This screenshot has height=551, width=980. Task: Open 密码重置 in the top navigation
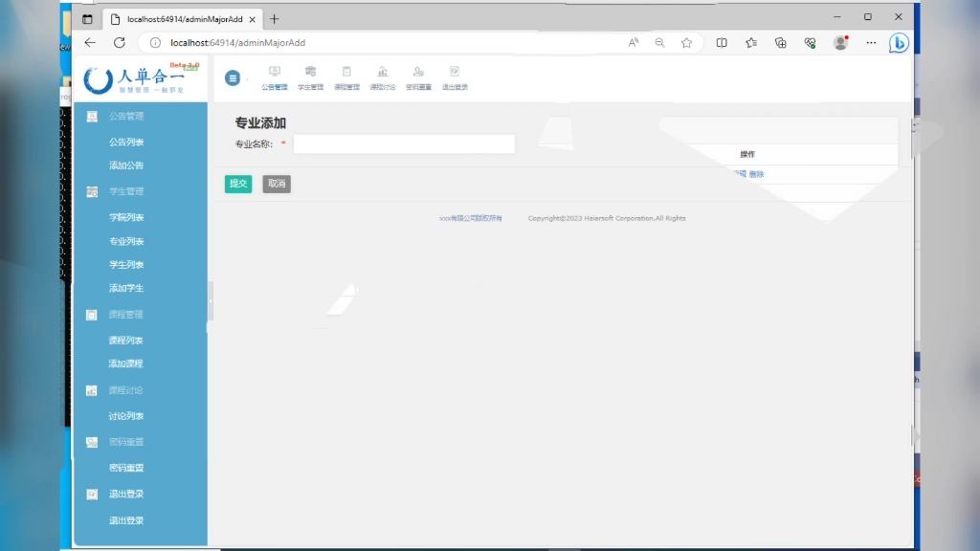pos(419,78)
